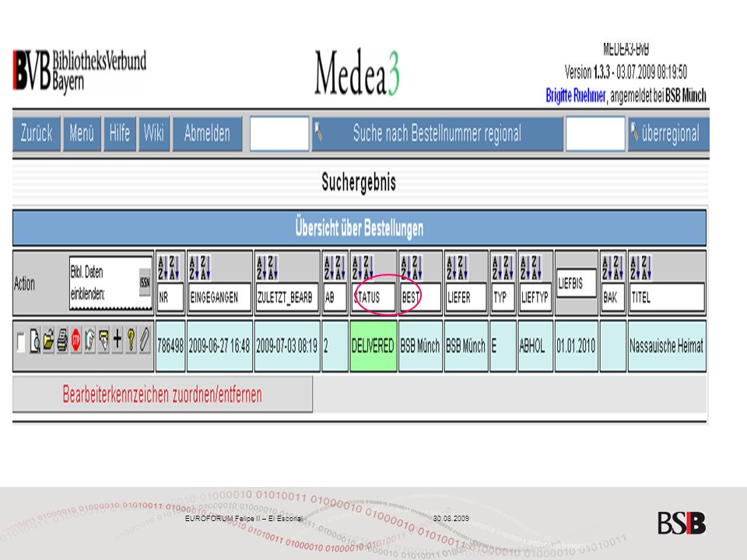The image size is (747, 560).
Task: Sort ZULETZT_BEARB column ascending A-Z
Action: click(x=261, y=268)
